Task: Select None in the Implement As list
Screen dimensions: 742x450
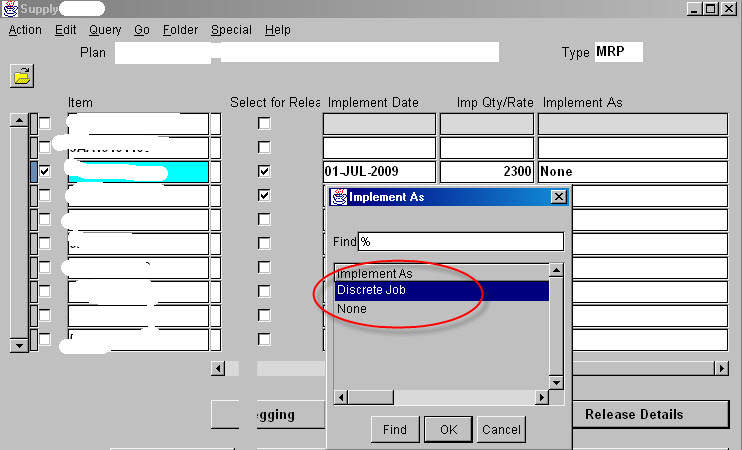Action: (x=442, y=309)
